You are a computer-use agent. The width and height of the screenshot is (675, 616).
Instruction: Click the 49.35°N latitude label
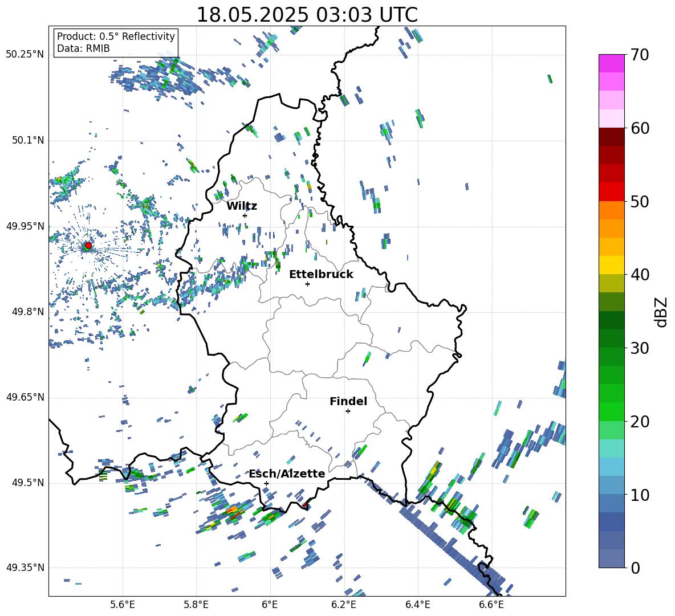pos(25,568)
